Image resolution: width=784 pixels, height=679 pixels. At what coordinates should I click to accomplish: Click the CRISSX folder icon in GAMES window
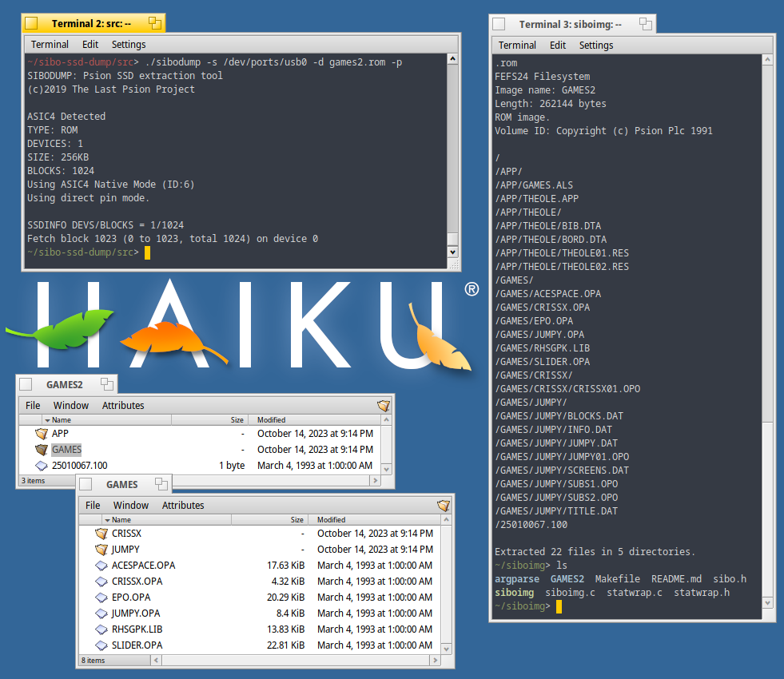click(101, 534)
